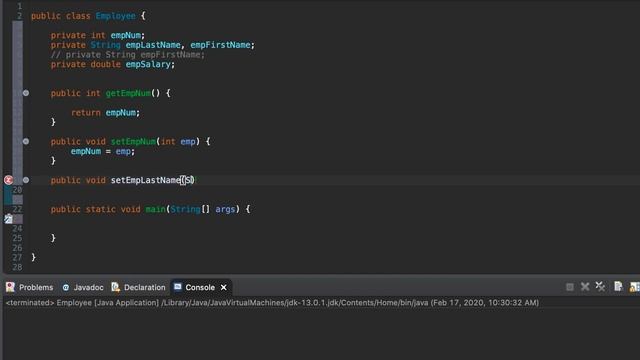Collapse the setEmpNum method fold marker
640x360 pixels.
coord(26,141)
